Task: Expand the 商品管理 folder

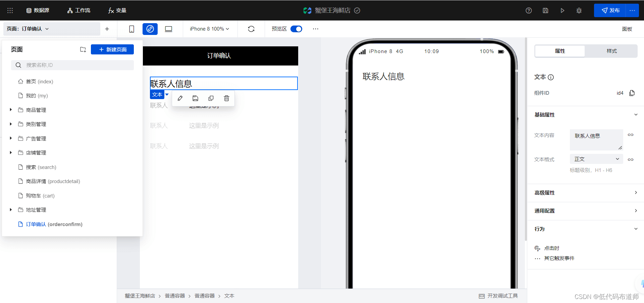Action: tap(11, 110)
